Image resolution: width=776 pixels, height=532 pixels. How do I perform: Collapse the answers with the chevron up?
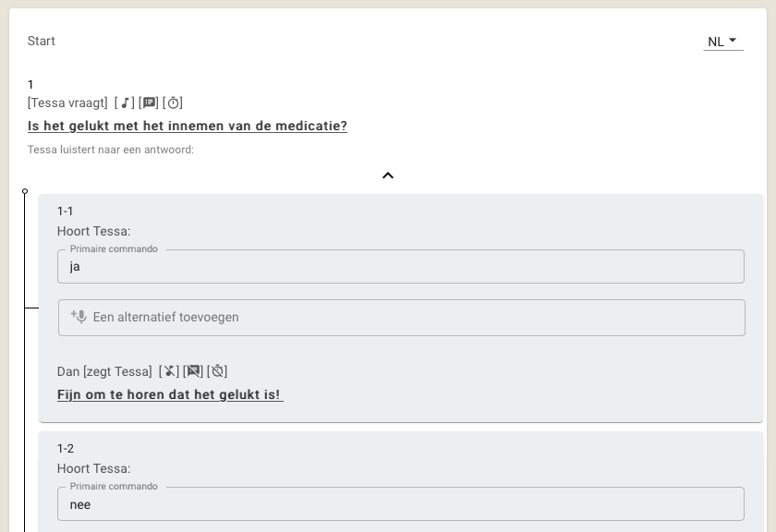pyautogui.click(x=388, y=175)
